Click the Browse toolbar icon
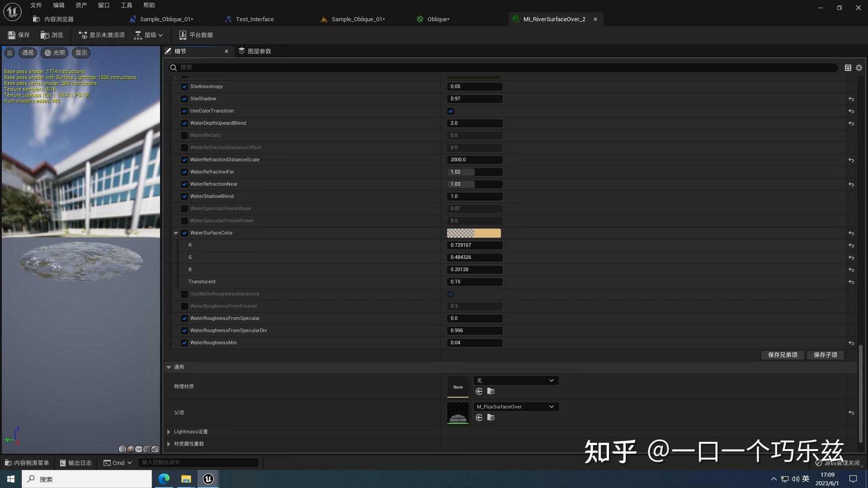Image resolution: width=868 pixels, height=488 pixels. [x=45, y=35]
